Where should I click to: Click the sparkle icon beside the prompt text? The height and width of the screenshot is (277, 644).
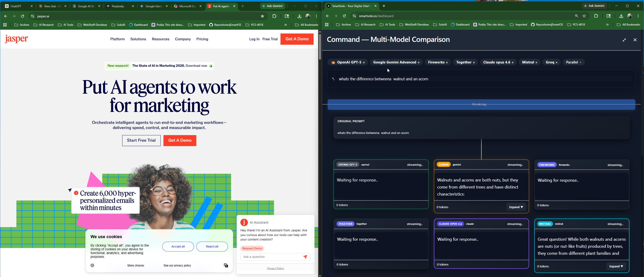[333, 79]
